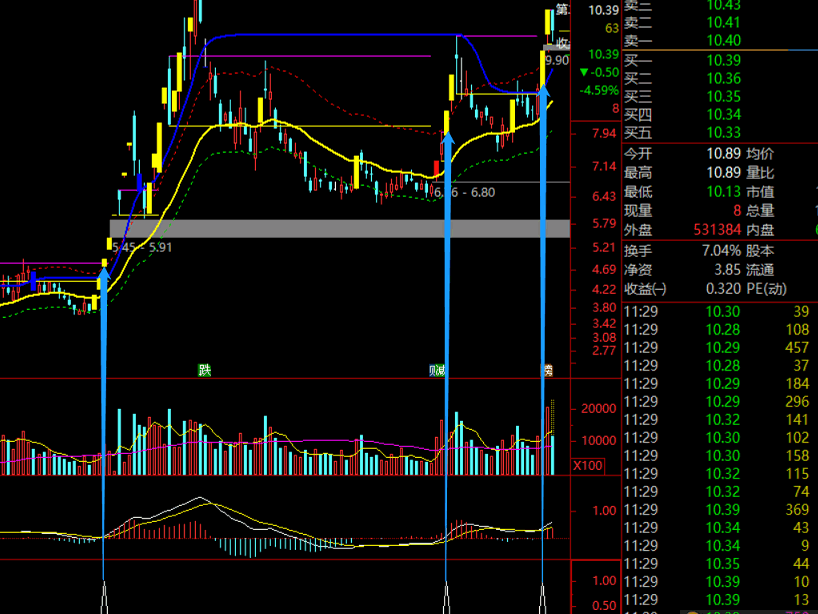Click the 收益(一) 0.320 earnings value
The height and width of the screenshot is (614, 818).
pos(723,288)
